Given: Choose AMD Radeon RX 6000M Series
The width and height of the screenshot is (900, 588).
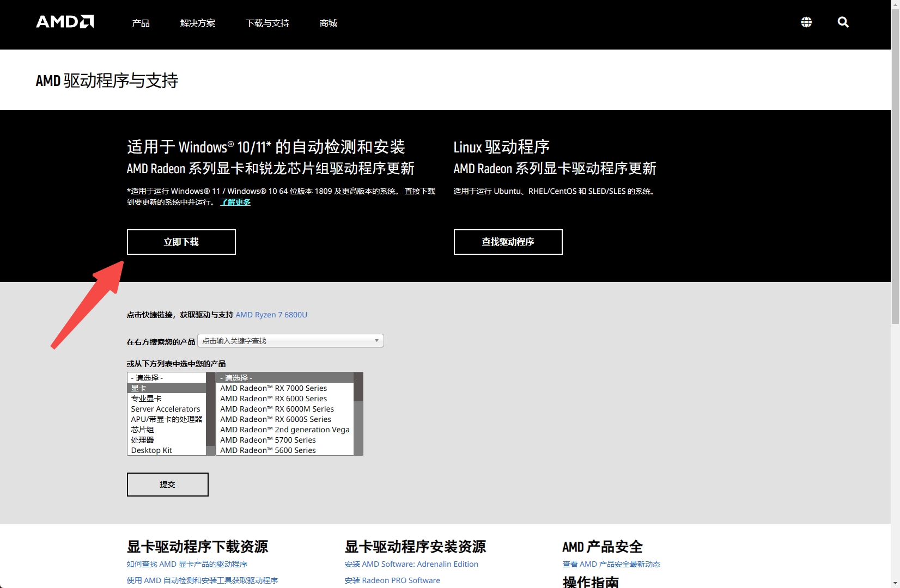Looking at the screenshot, I should tap(277, 409).
